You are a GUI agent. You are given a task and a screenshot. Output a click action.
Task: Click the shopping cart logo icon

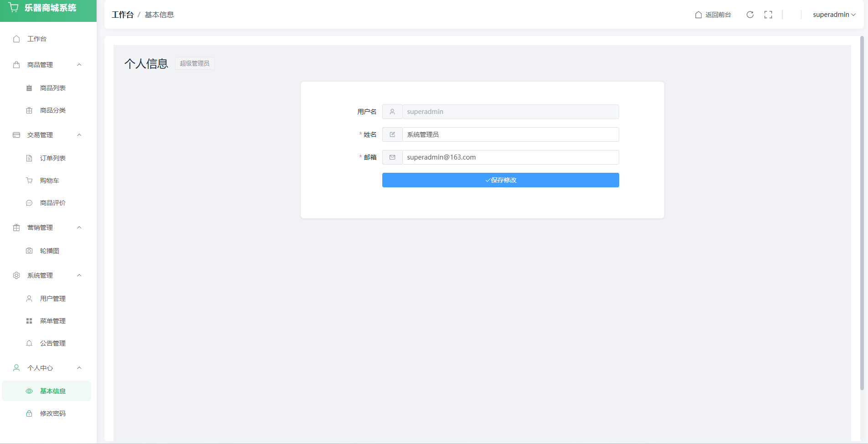[14, 8]
